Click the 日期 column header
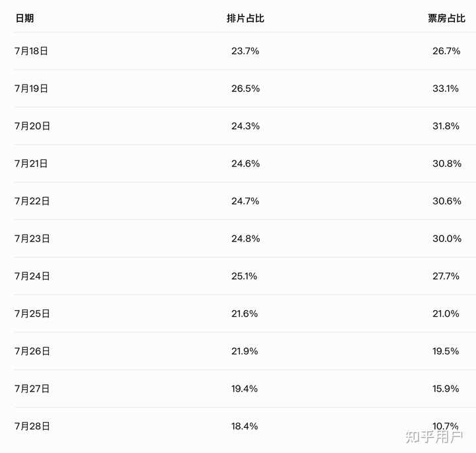The width and height of the screenshot is (476, 453). pyautogui.click(x=24, y=19)
